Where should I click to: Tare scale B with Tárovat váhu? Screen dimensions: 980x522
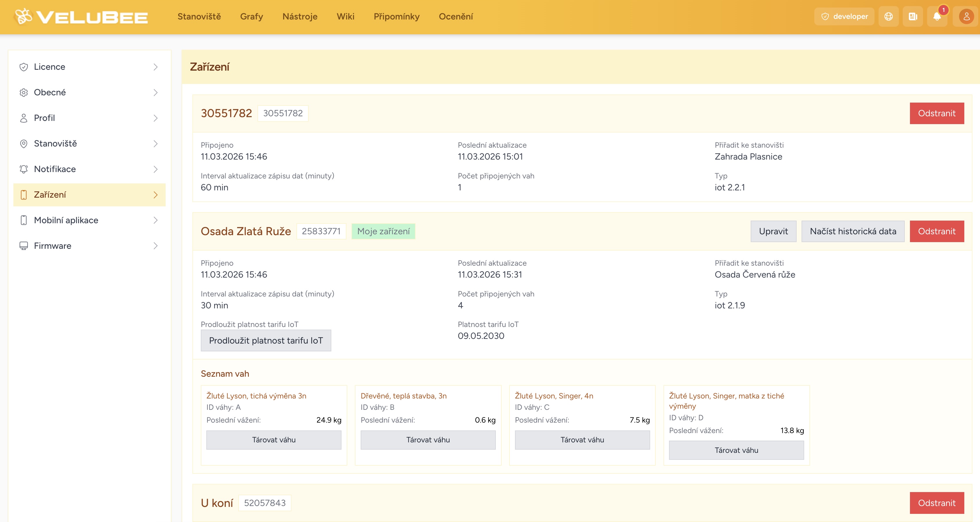pos(428,440)
